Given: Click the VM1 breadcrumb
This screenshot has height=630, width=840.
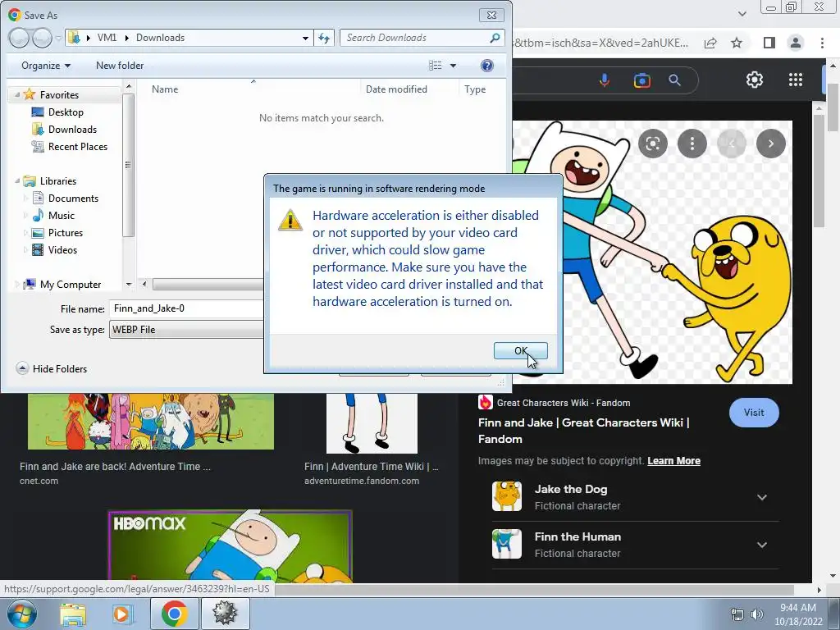Looking at the screenshot, I should [107, 38].
